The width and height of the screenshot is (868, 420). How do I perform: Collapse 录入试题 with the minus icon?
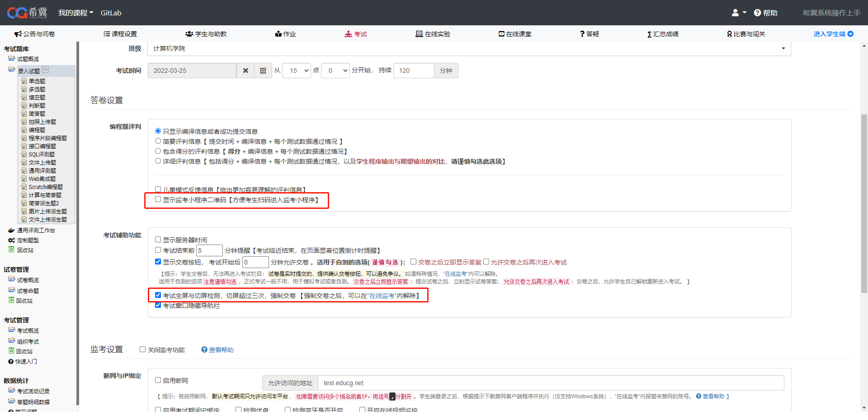pyautogui.click(x=45, y=70)
